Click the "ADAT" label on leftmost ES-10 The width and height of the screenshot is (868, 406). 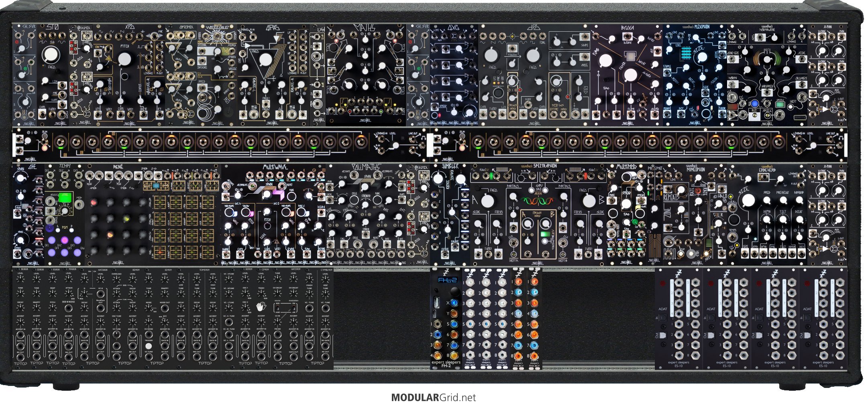click(663, 309)
